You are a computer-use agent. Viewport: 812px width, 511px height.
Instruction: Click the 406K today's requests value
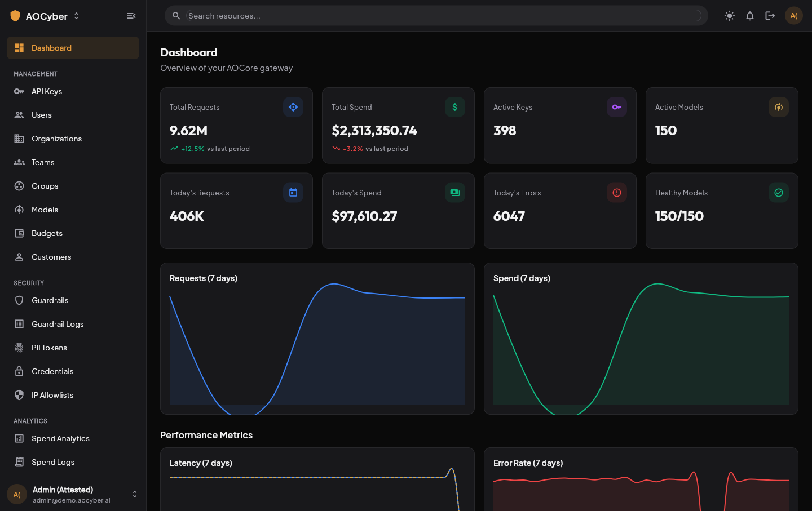pyautogui.click(x=187, y=216)
